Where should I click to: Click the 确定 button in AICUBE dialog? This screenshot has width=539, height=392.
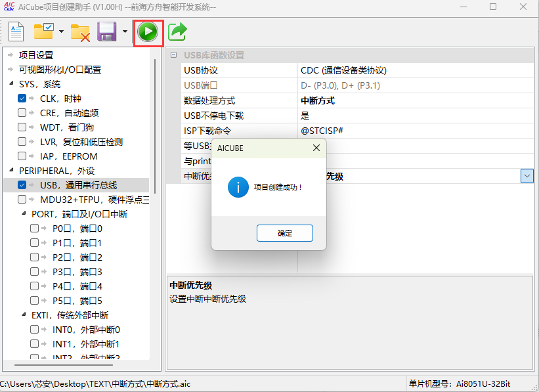(x=285, y=233)
